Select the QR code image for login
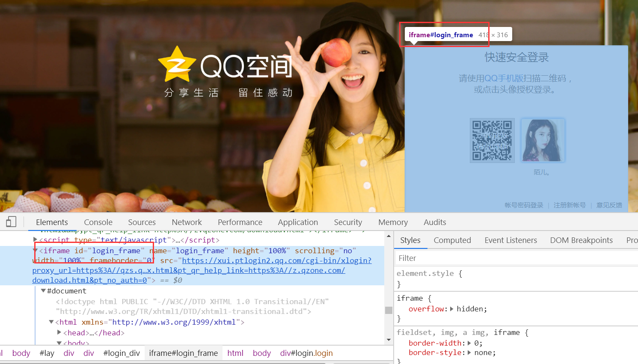 coord(492,140)
